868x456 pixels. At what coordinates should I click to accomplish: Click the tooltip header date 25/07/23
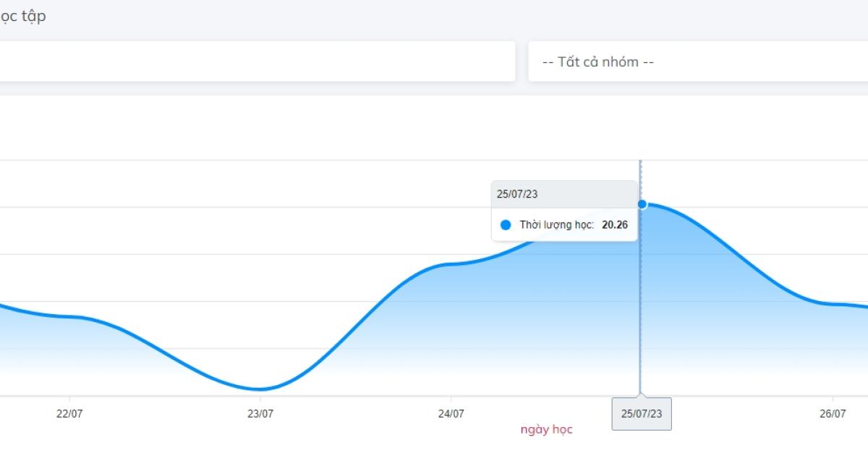517,194
